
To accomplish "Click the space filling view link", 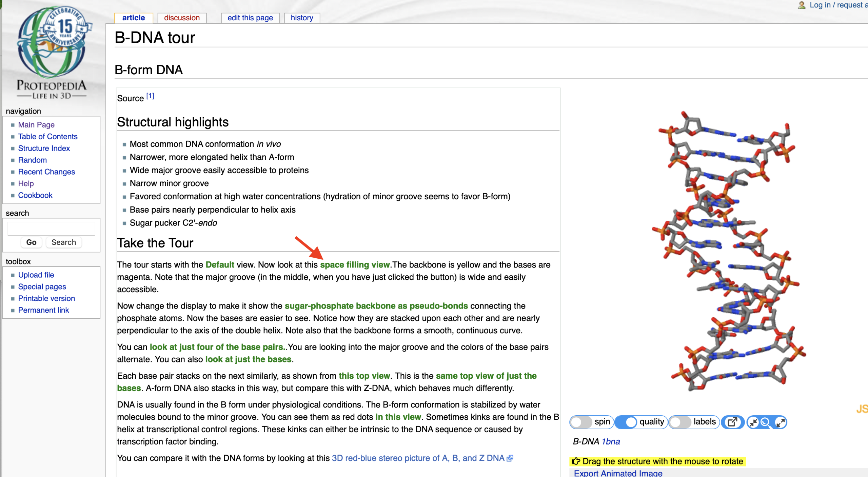I will (x=355, y=265).
